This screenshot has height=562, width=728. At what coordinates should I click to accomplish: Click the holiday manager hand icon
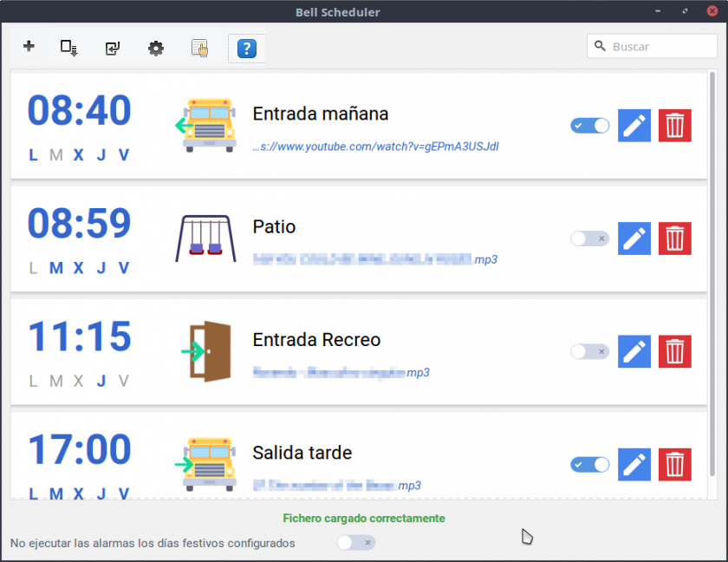(200, 49)
